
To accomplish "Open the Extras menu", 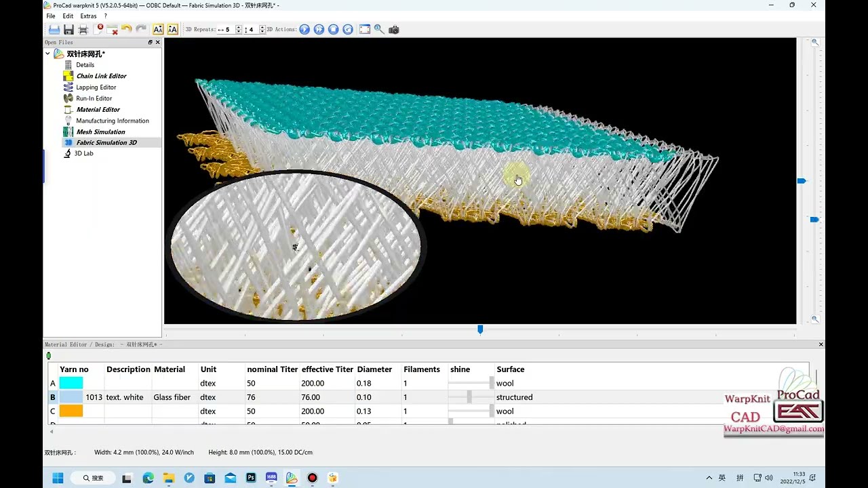I will coord(88,16).
